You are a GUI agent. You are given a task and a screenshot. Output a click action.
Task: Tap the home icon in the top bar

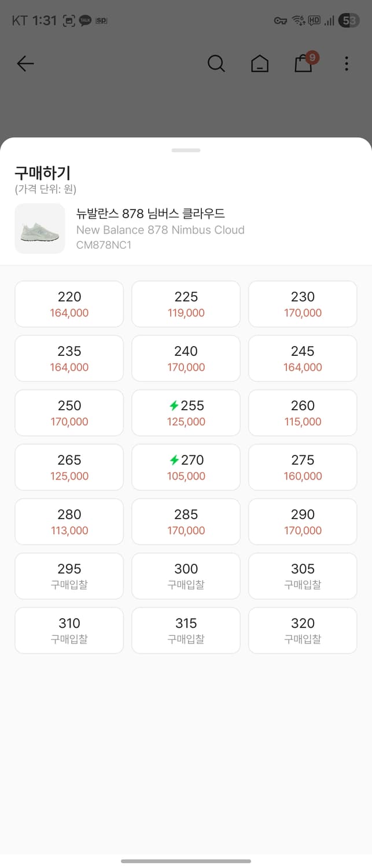click(x=260, y=64)
